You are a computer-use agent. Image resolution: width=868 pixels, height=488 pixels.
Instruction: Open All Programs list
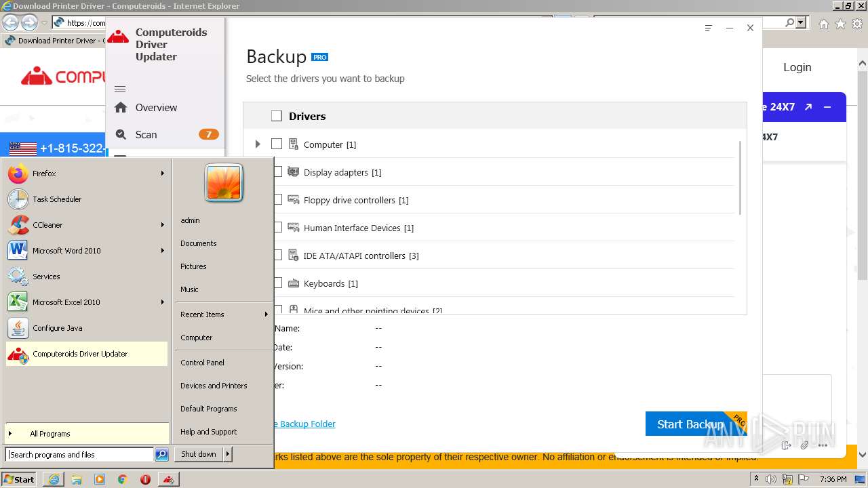click(86, 434)
